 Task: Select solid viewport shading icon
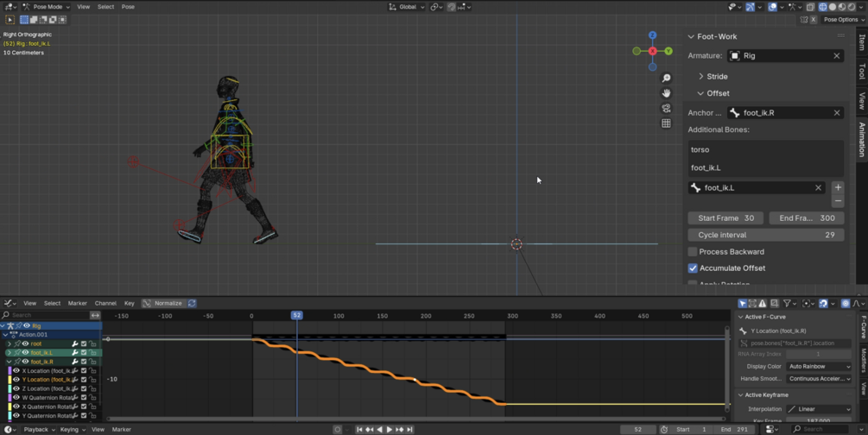(833, 7)
